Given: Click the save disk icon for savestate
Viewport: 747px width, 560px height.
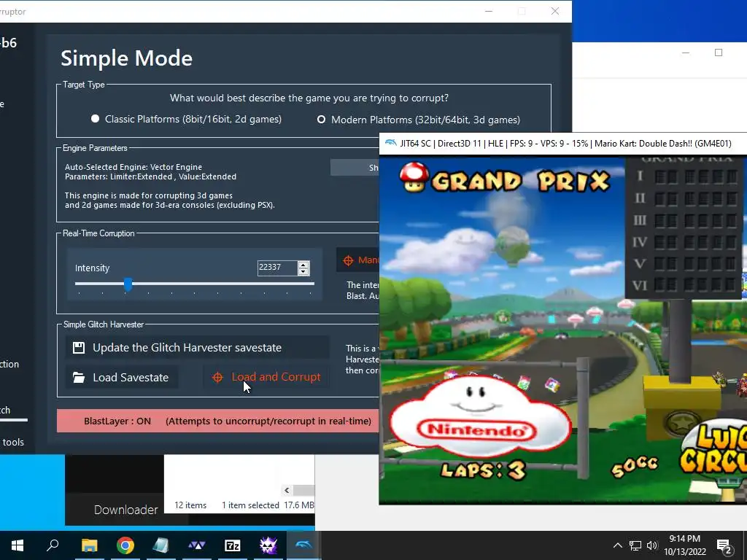Looking at the screenshot, I should (x=79, y=348).
